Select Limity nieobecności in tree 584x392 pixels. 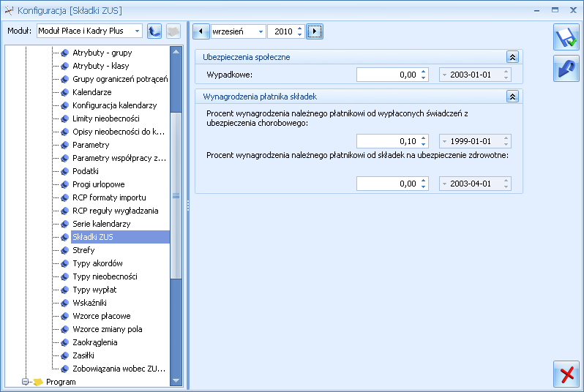[x=106, y=118]
